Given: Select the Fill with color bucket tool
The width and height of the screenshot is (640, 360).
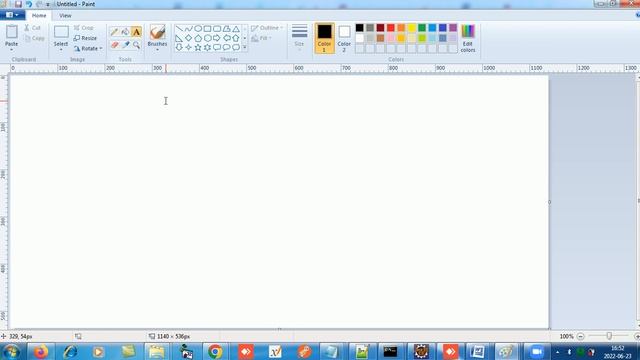Looking at the screenshot, I should click(x=125, y=32).
